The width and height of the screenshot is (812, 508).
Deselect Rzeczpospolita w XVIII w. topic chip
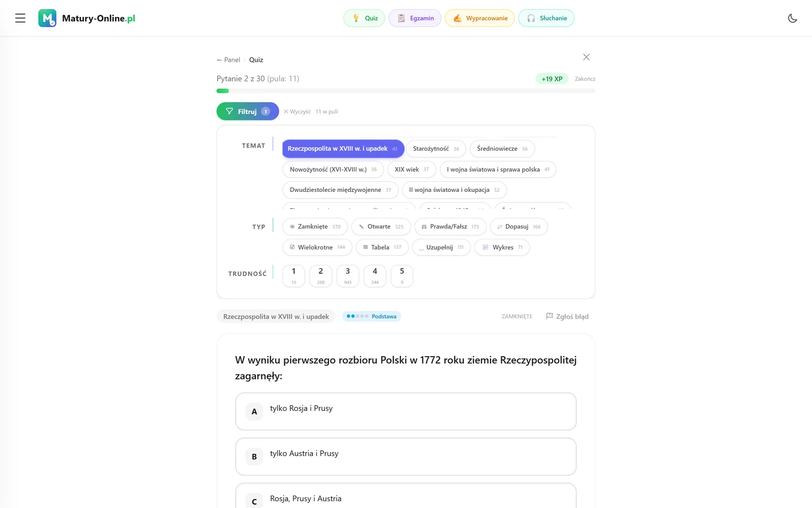coord(343,148)
